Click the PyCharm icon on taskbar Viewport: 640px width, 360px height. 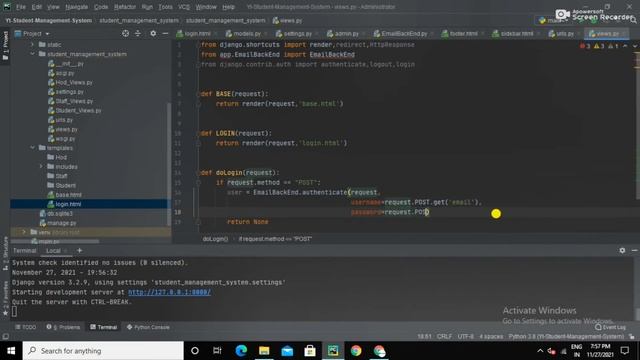pos(333,351)
